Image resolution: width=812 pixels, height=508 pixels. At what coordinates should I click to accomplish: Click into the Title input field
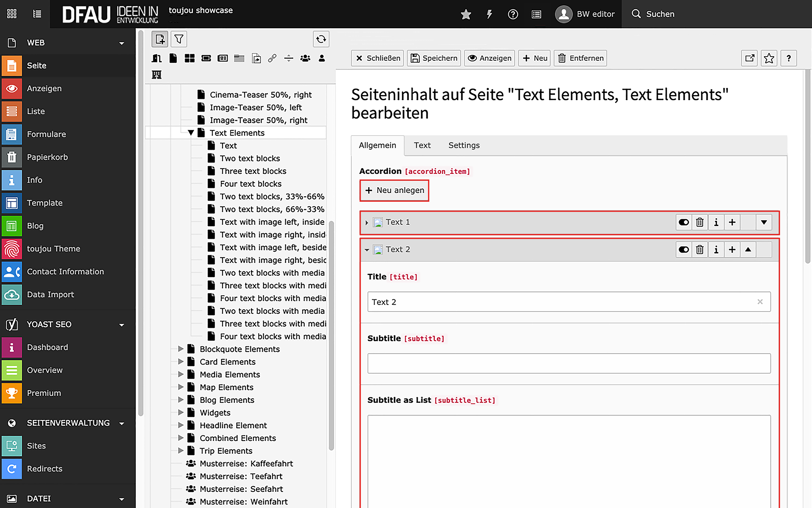pyautogui.click(x=569, y=302)
